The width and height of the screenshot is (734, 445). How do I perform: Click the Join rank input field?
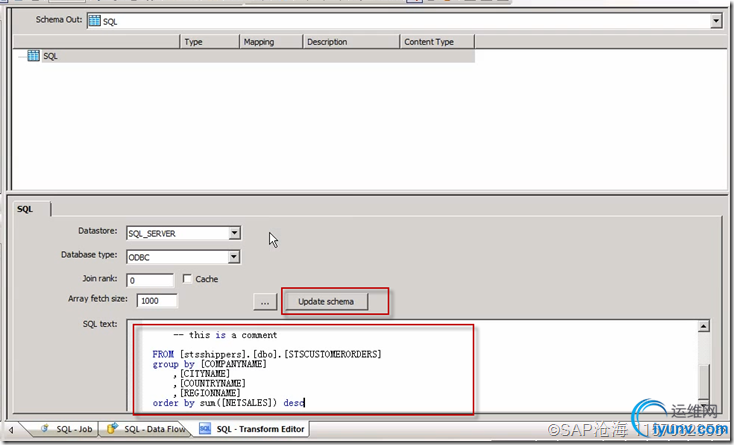click(150, 280)
